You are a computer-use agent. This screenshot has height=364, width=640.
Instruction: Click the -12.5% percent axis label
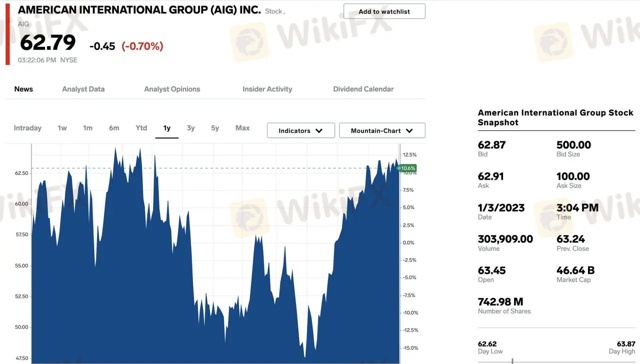coord(410,330)
